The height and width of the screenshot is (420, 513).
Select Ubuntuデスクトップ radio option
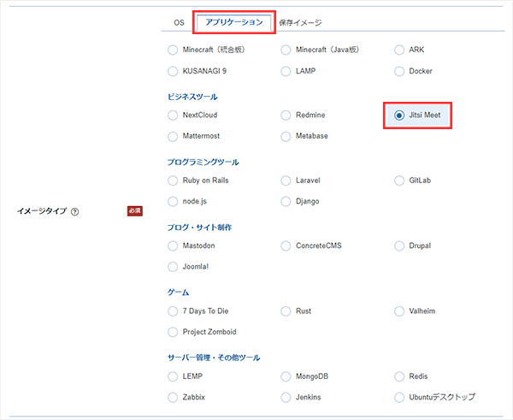(399, 398)
